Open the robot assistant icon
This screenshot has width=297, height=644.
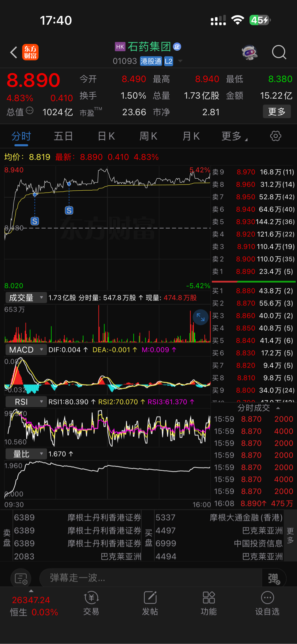(250, 52)
